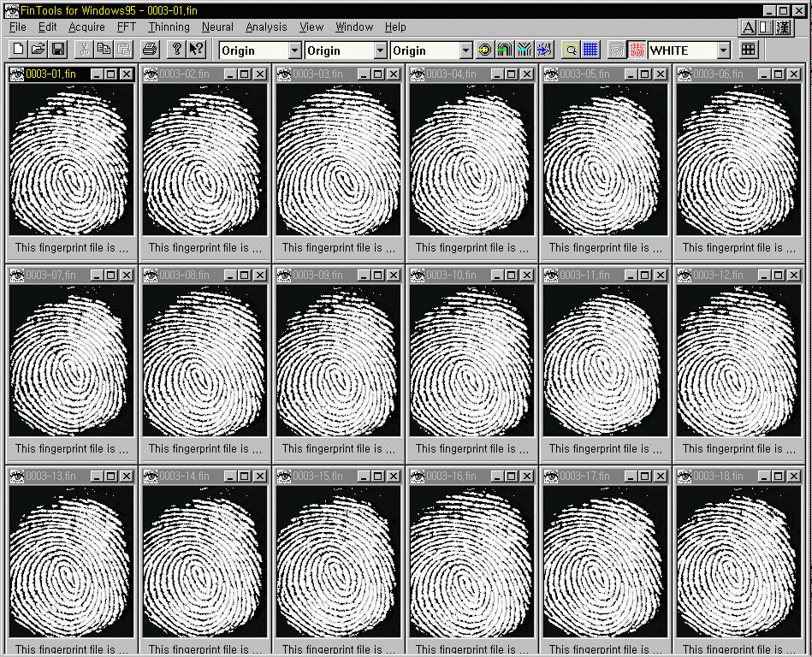
Task: Toggle the gray fingerprint view button
Action: (x=616, y=50)
